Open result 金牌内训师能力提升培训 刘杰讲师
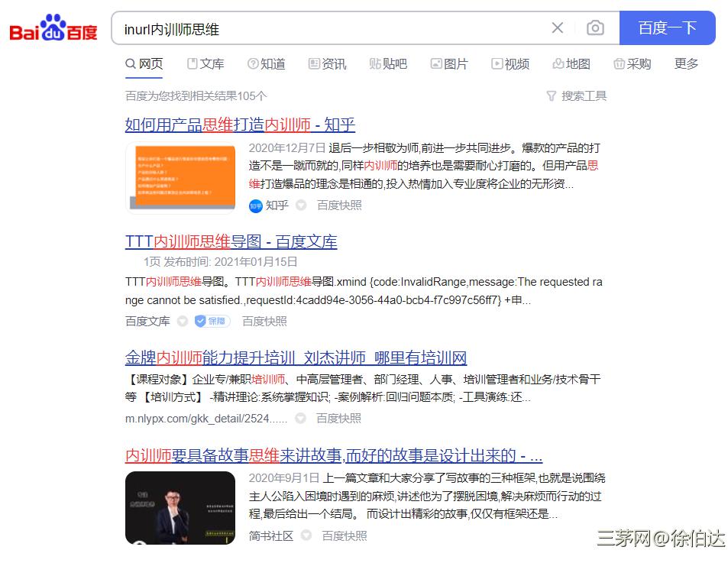Screen dimensions: 728x563 [296, 358]
